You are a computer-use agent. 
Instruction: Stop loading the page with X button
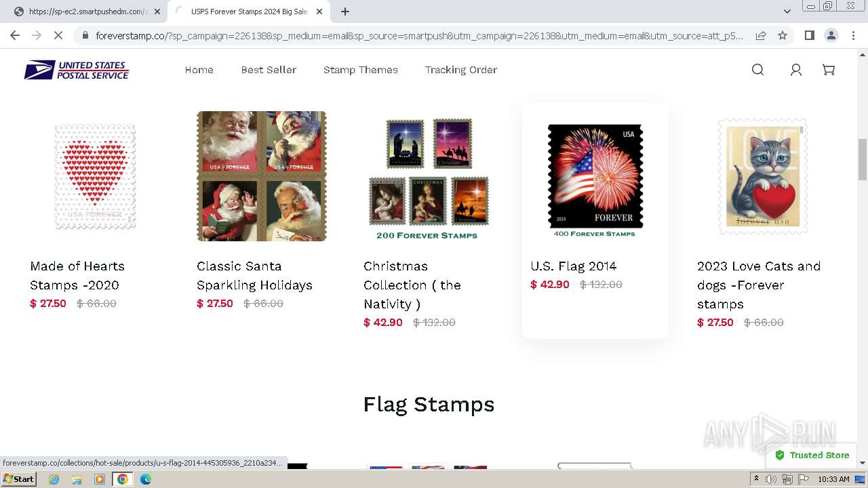click(58, 35)
